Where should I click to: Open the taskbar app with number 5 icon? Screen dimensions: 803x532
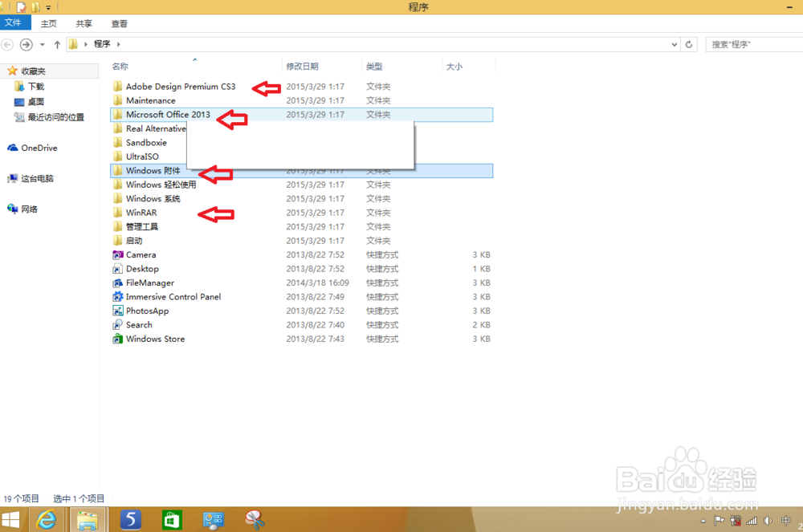click(x=131, y=520)
